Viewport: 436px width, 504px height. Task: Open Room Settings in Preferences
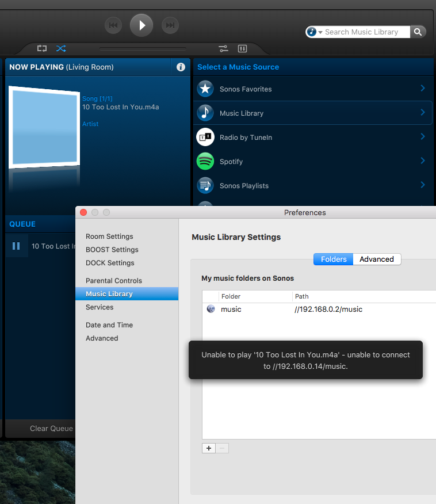click(109, 236)
